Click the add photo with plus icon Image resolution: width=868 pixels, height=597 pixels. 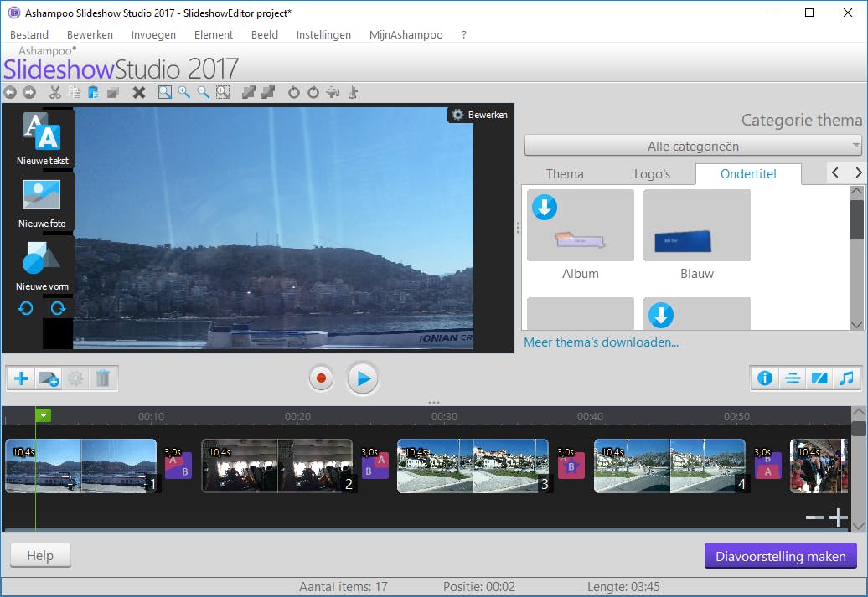pos(48,378)
